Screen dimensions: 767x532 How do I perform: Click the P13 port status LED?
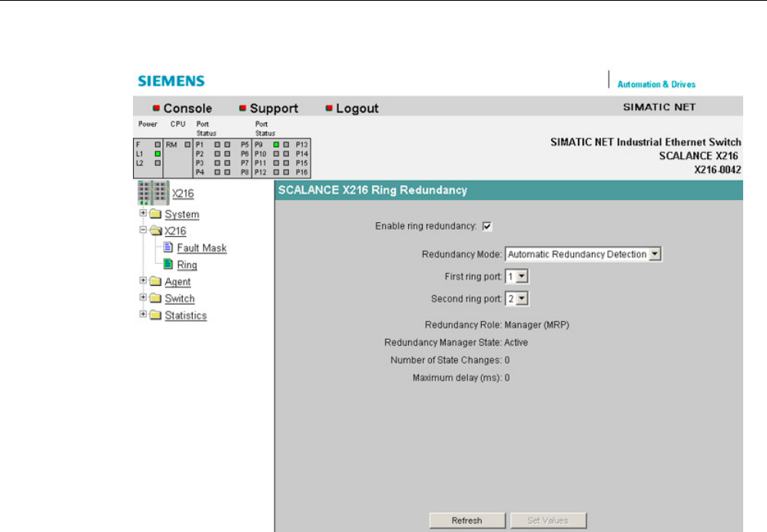click(x=286, y=145)
